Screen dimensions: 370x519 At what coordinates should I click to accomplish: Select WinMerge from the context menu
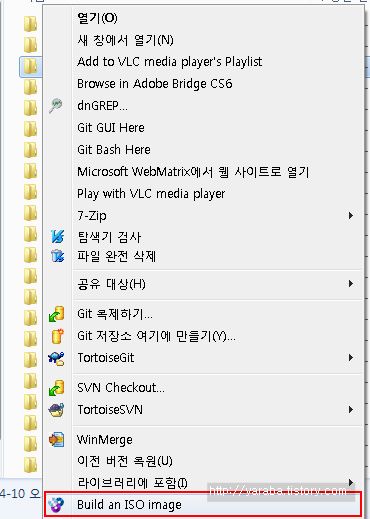[203, 440]
